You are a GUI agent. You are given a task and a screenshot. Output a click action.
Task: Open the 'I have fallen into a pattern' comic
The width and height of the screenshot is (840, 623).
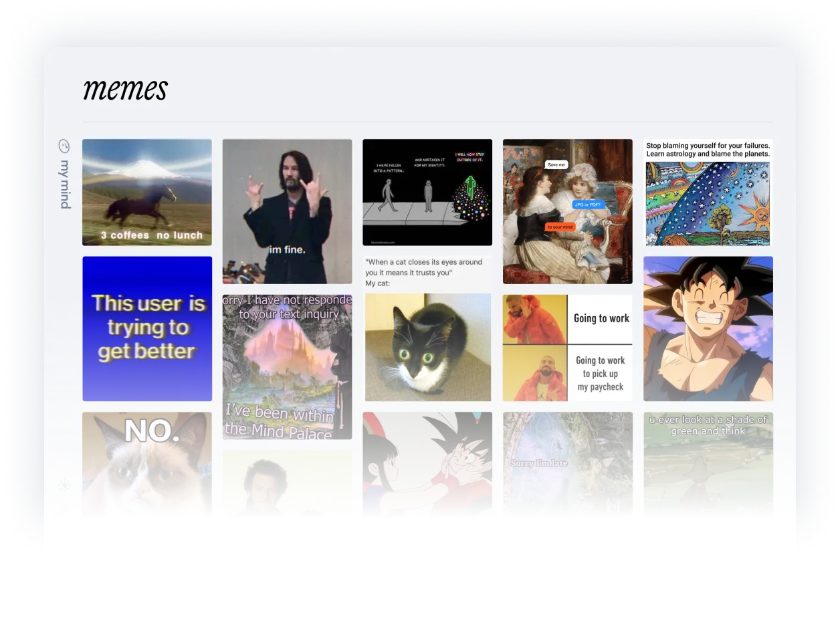coord(427,192)
